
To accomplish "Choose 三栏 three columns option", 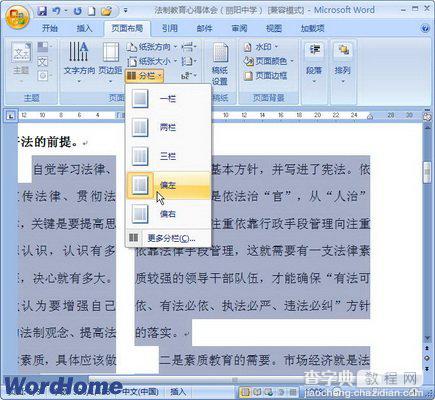I will point(168,156).
